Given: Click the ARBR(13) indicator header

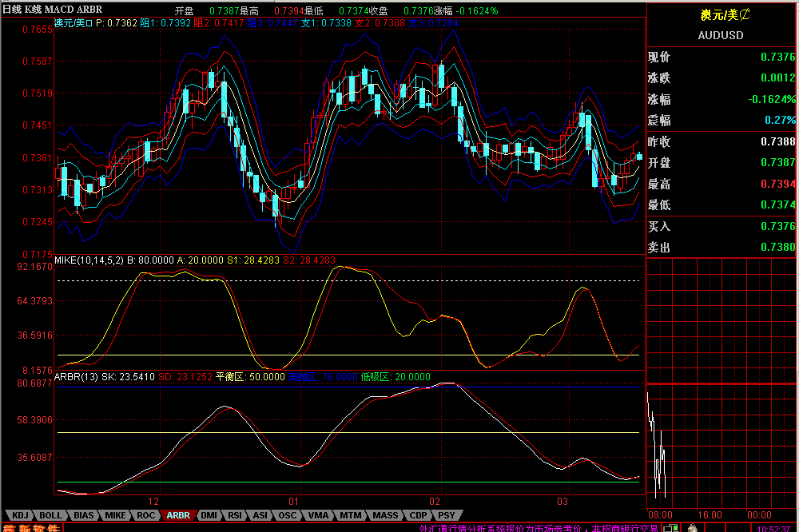Looking at the screenshot, I should pos(75,376).
